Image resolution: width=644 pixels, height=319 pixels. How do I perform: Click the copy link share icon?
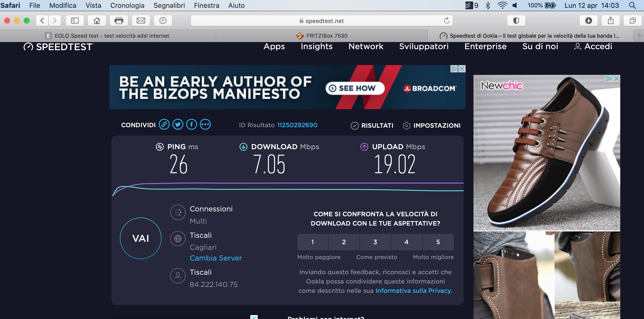(x=164, y=125)
